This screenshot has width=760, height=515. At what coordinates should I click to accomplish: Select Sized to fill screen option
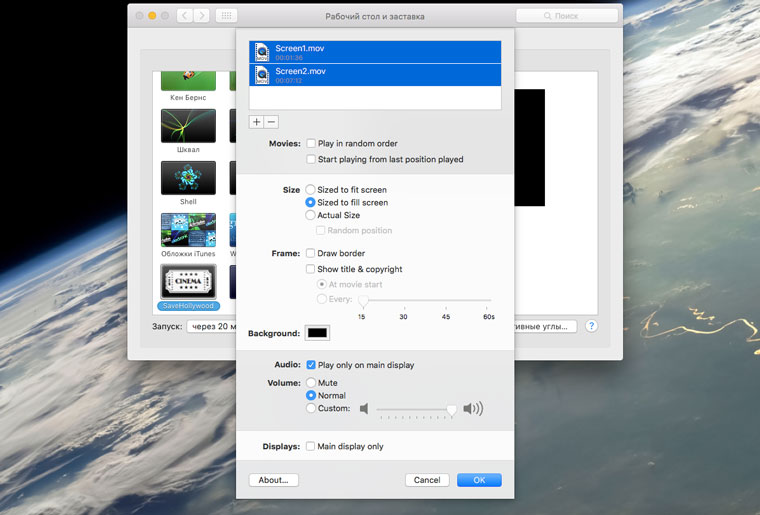[x=310, y=203]
